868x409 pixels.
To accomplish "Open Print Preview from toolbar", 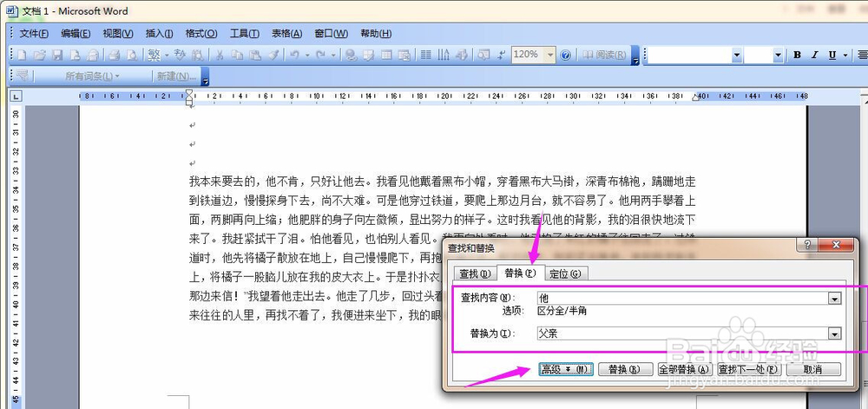I will click(x=132, y=55).
